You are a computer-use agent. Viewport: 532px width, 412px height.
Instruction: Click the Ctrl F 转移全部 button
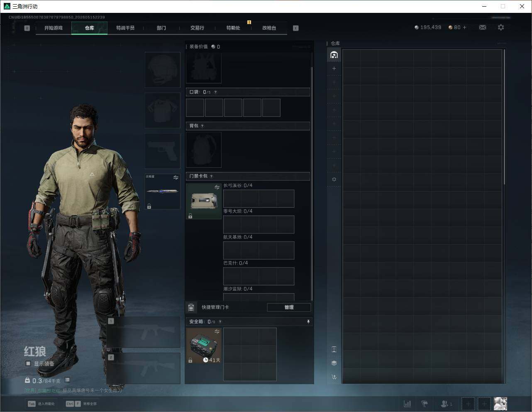click(81, 404)
